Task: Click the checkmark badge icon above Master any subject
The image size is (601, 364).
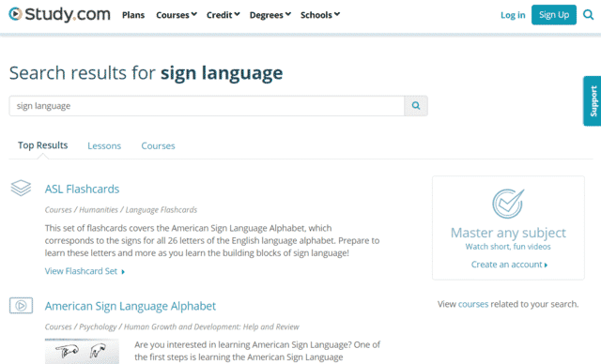Action: pos(508,204)
